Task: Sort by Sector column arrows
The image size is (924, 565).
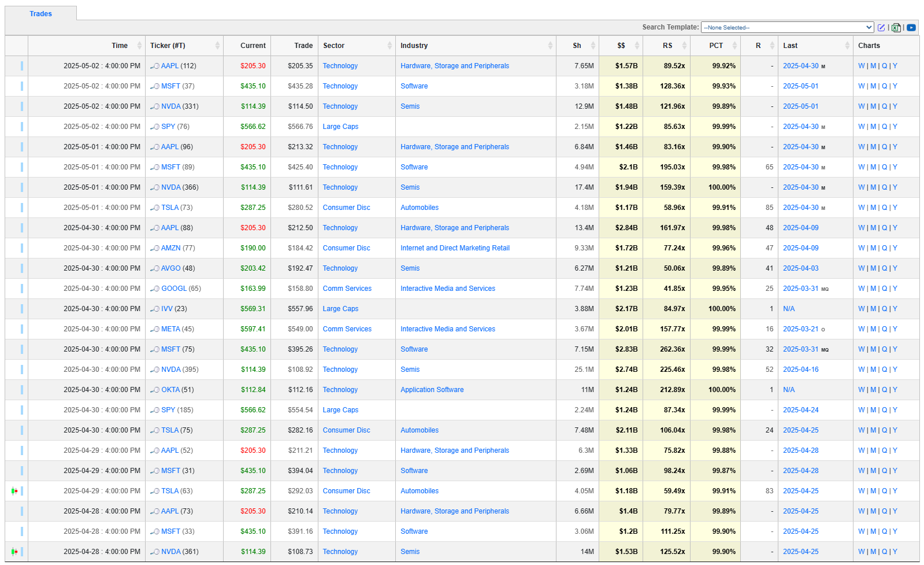Action: pos(389,46)
